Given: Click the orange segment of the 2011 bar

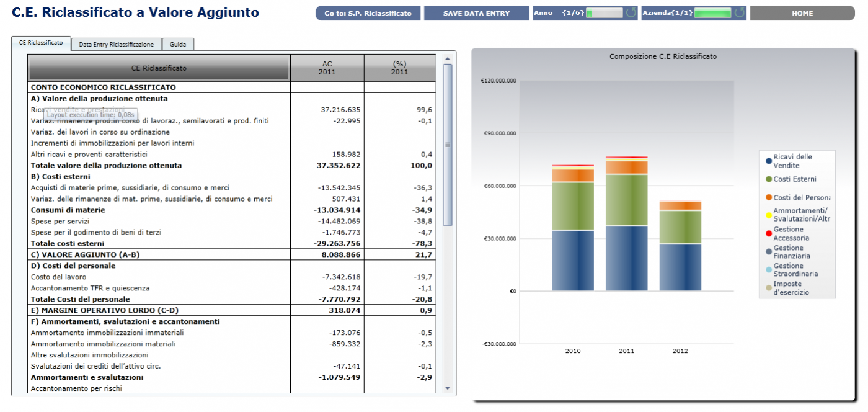Looking at the screenshot, I should [x=627, y=168].
